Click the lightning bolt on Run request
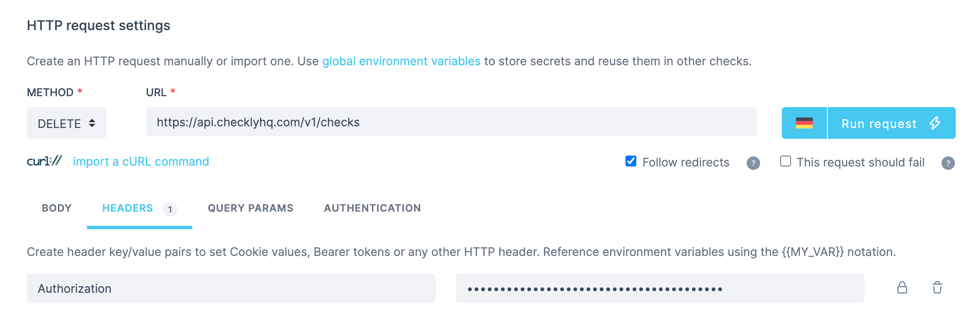 (936, 123)
